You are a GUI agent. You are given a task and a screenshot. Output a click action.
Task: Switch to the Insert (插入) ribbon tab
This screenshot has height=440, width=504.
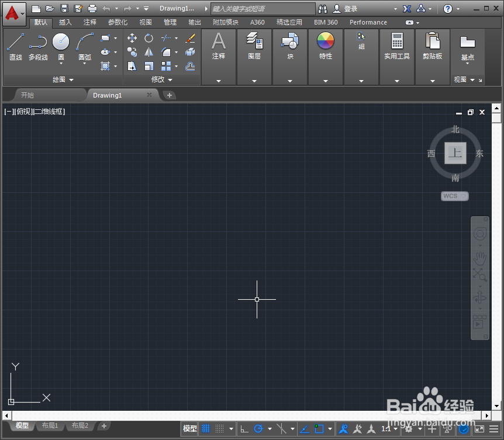tap(65, 22)
